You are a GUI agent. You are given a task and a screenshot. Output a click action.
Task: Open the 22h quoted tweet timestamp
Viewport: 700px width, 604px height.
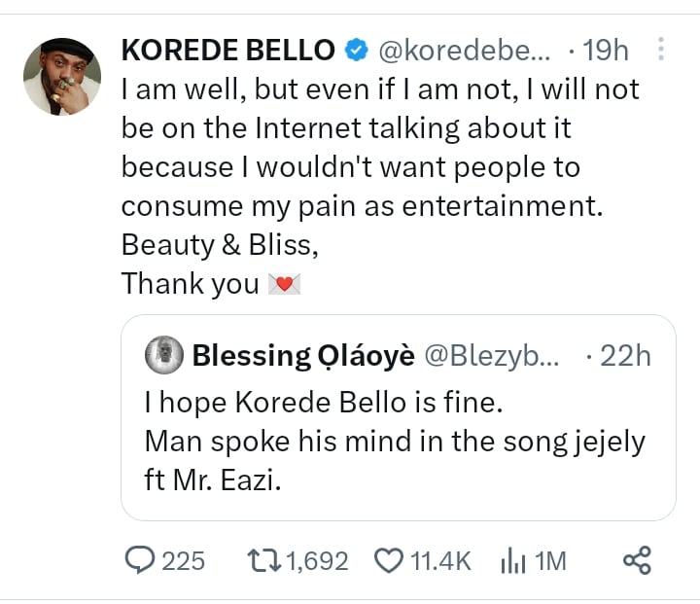click(624, 356)
